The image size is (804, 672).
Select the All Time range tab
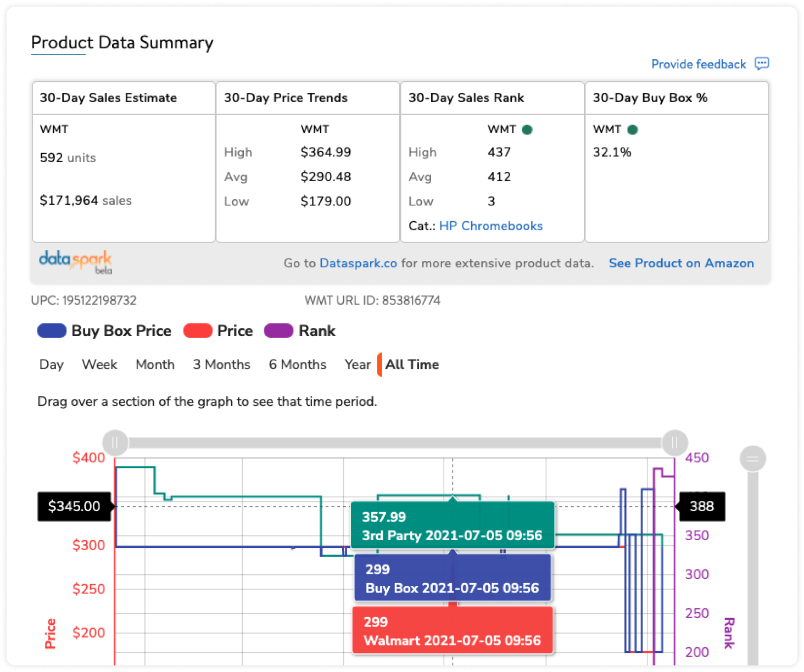click(x=412, y=365)
